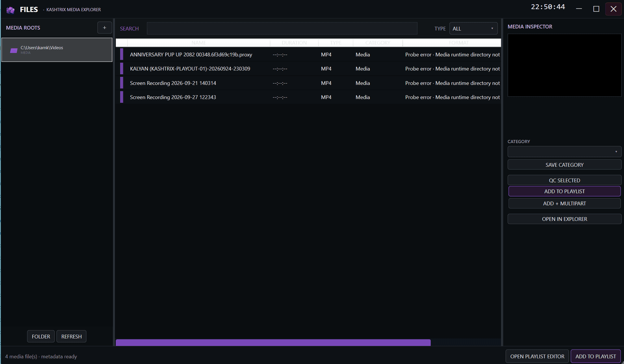Click the OPEN IN EXPLORER button
The image size is (624, 364).
click(564, 219)
